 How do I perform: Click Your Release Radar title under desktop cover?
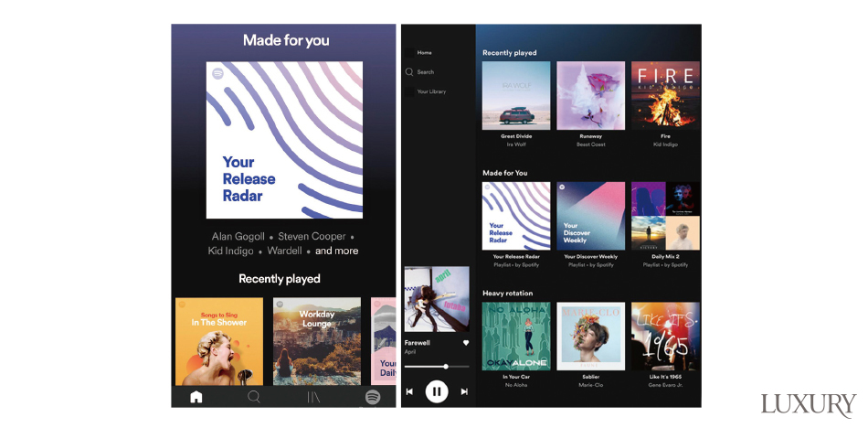click(516, 257)
